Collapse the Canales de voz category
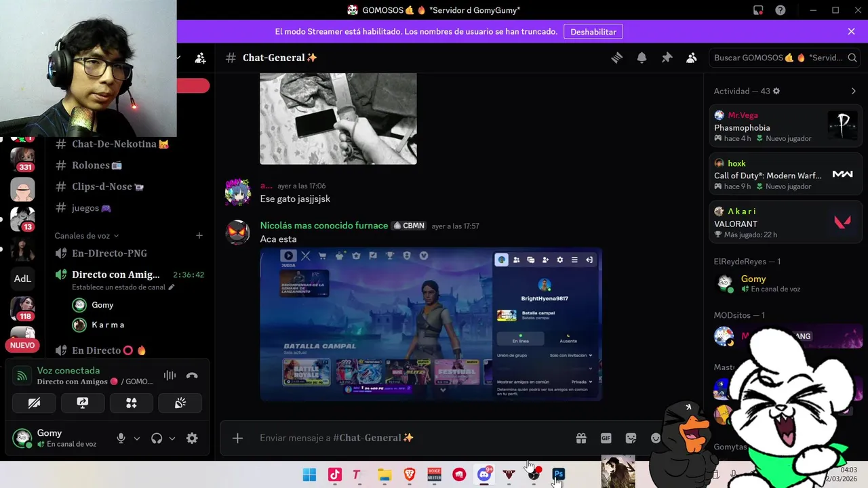The image size is (868, 488). 87,236
